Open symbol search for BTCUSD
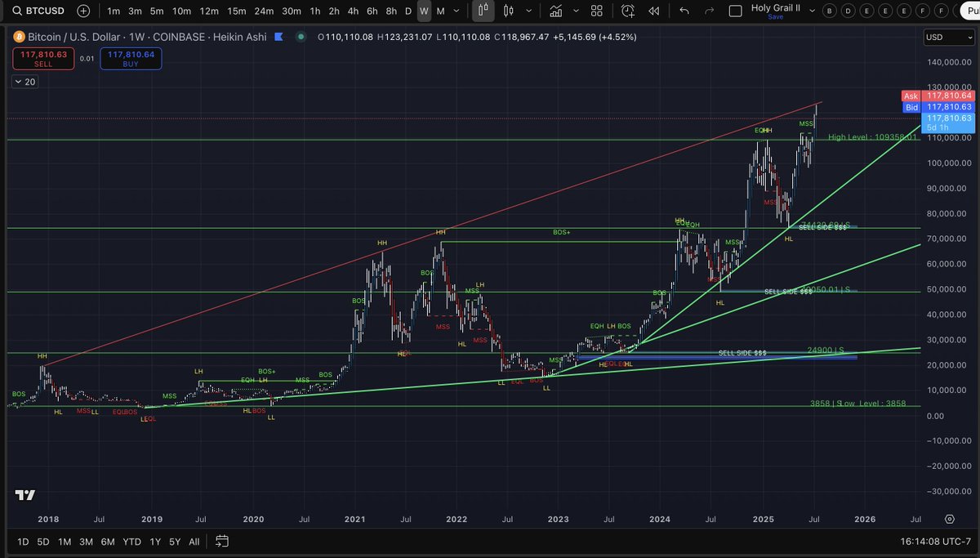Image resolution: width=980 pixels, height=558 pixels. point(38,11)
